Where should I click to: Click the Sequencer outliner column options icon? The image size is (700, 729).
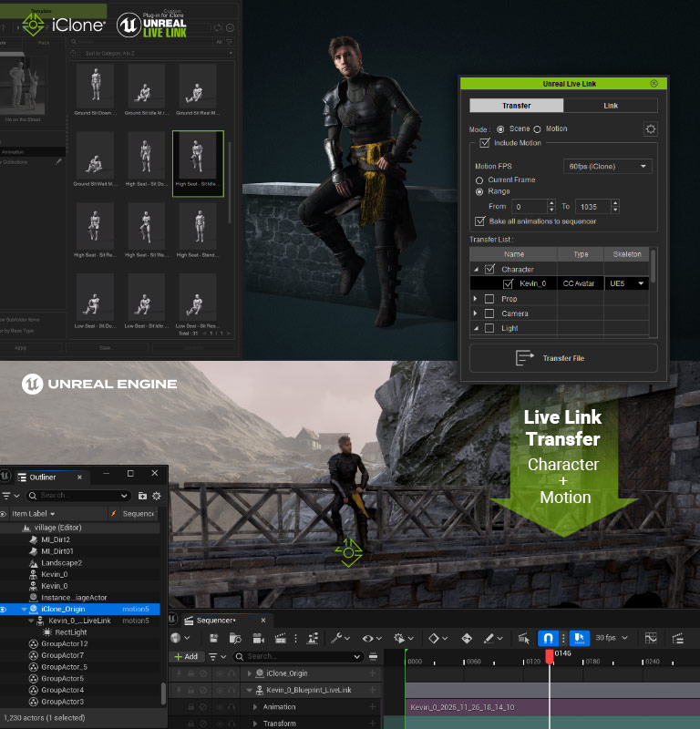(373, 656)
